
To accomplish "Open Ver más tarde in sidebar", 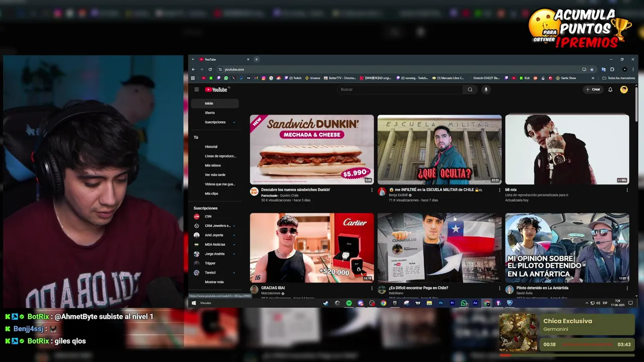I will (x=215, y=174).
